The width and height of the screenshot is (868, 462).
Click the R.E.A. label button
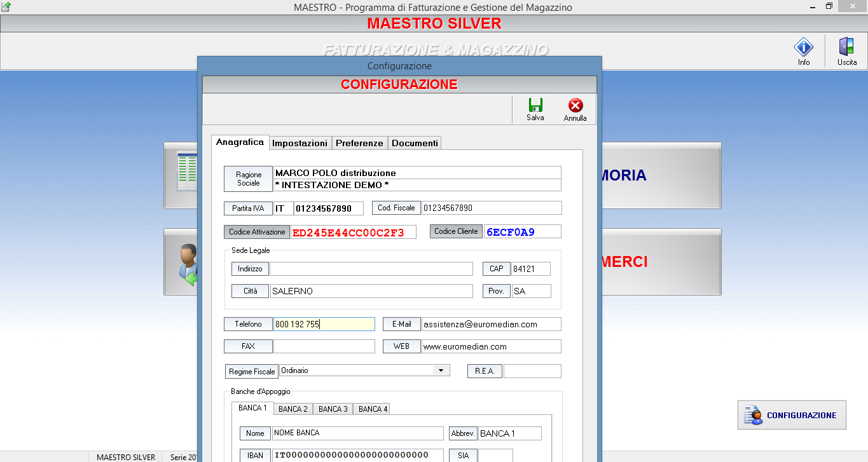click(x=485, y=371)
